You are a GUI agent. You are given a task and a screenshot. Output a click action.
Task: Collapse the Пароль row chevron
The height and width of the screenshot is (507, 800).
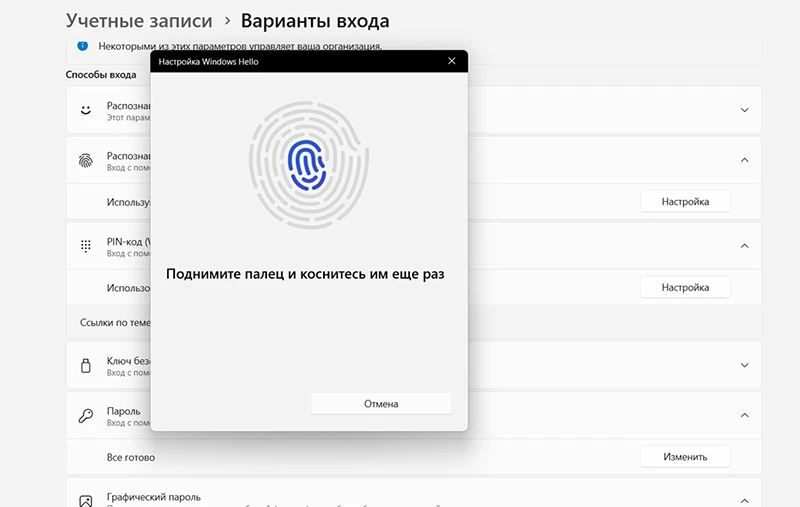click(744, 415)
